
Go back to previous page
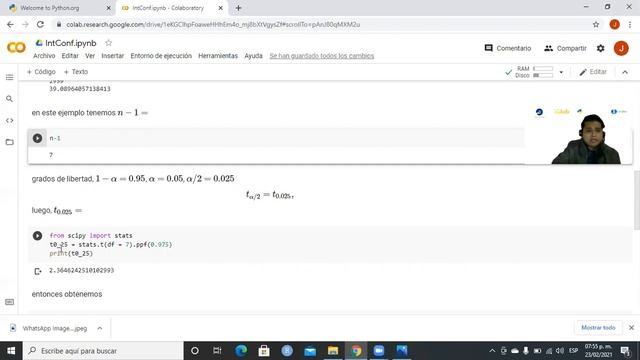(10, 24)
